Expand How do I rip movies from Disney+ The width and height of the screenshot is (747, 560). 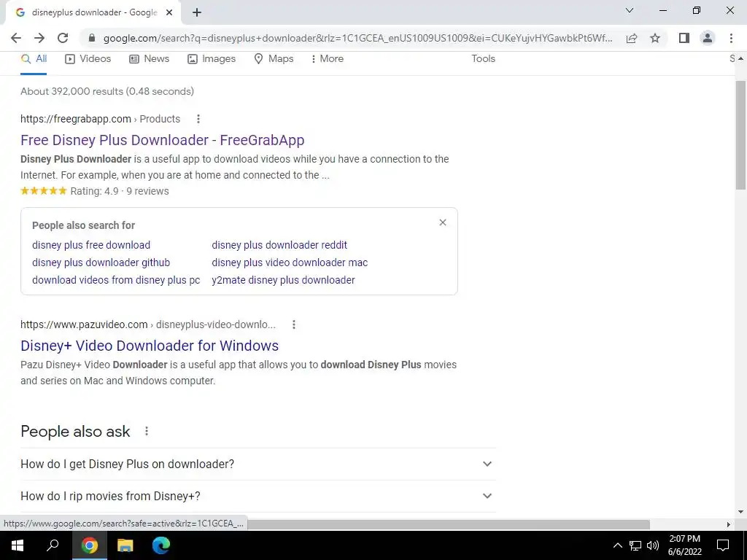coord(258,496)
